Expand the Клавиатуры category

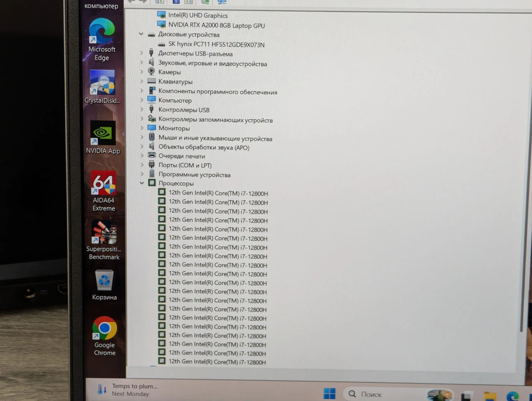tap(141, 81)
